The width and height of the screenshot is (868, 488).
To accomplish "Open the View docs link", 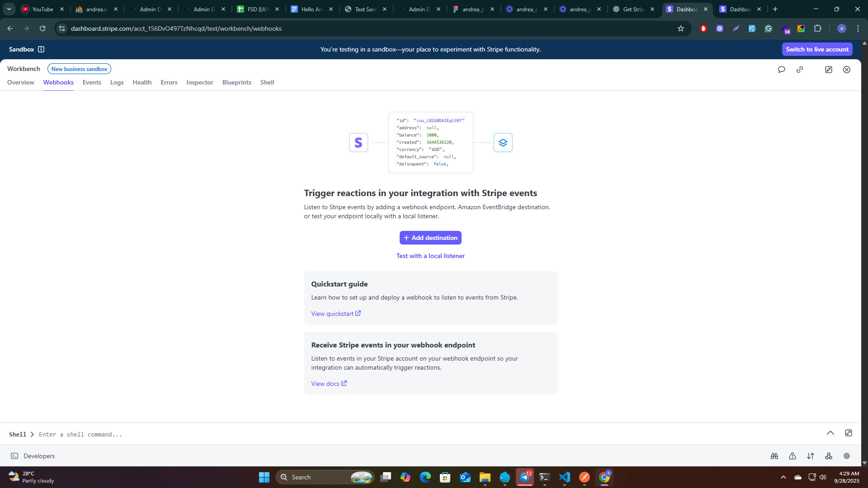I will pos(329,384).
